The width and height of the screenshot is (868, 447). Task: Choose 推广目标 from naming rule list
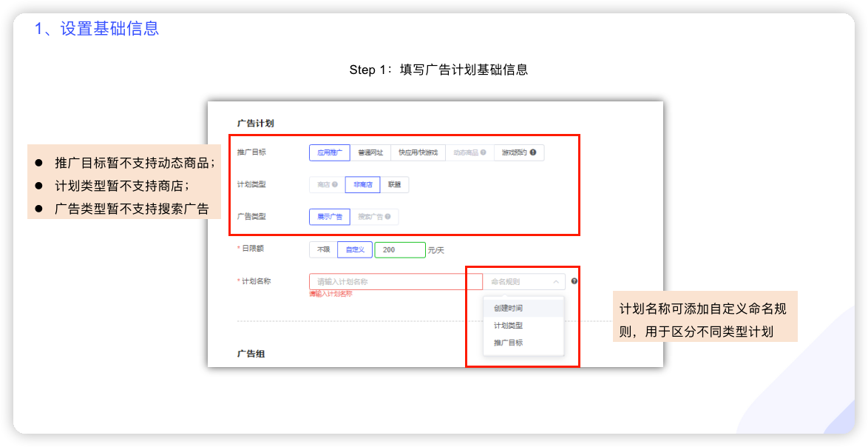[508, 343]
